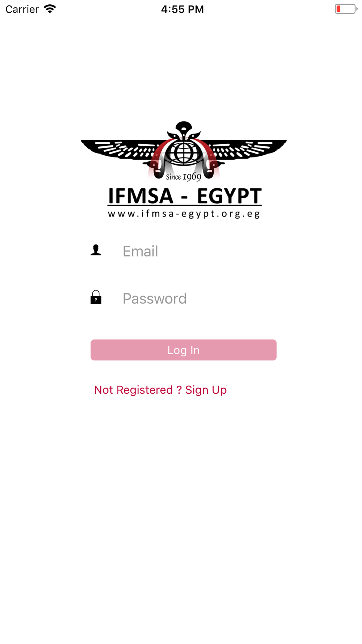
Task: Tap the Wi-Fi signal icon in status bar
Action: tap(50, 9)
